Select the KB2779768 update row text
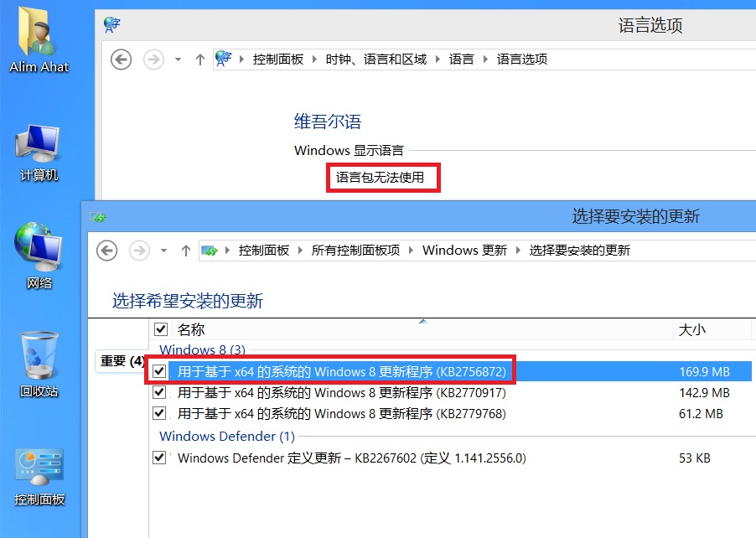The height and width of the screenshot is (538, 756). [x=342, y=414]
